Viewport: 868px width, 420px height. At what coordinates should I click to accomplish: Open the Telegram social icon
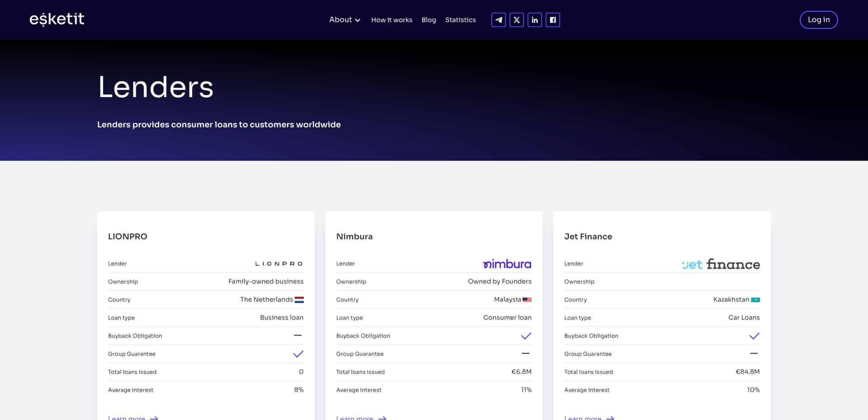[498, 20]
